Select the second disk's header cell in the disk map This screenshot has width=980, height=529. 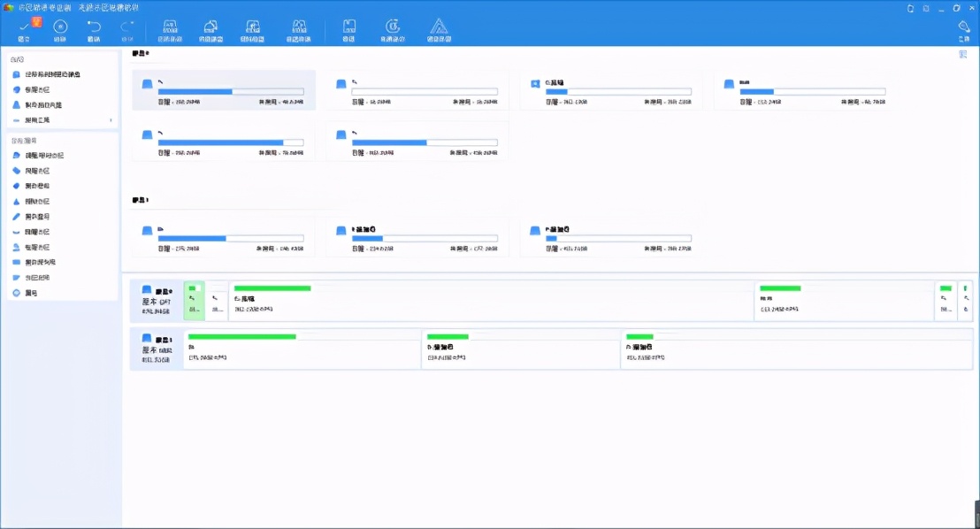pyautogui.click(x=157, y=349)
